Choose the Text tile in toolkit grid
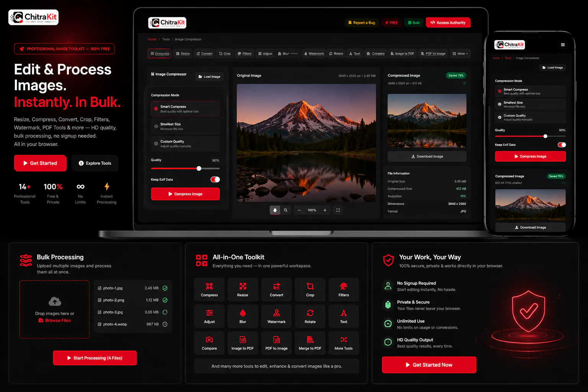588x392 pixels. (x=344, y=317)
